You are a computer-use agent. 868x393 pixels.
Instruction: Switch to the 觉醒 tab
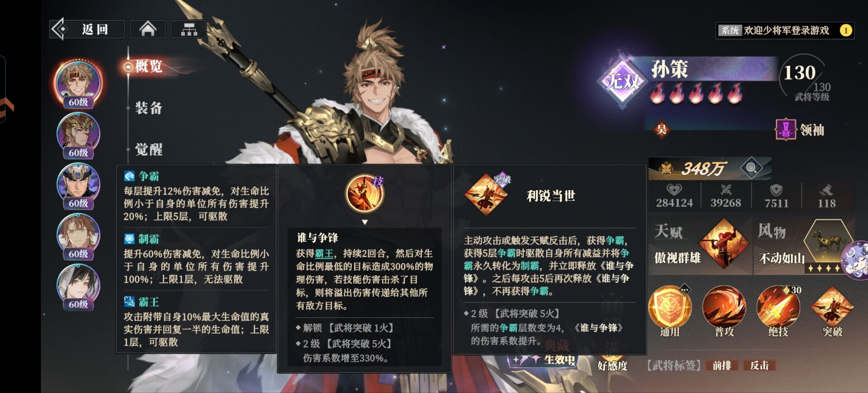click(149, 149)
